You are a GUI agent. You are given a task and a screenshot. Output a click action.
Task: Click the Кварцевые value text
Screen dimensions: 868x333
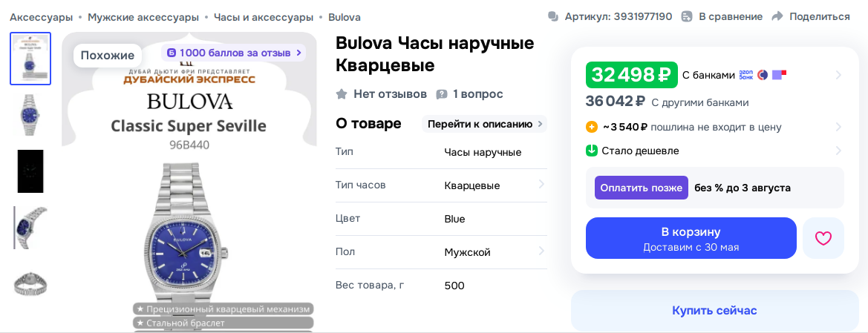click(x=472, y=185)
